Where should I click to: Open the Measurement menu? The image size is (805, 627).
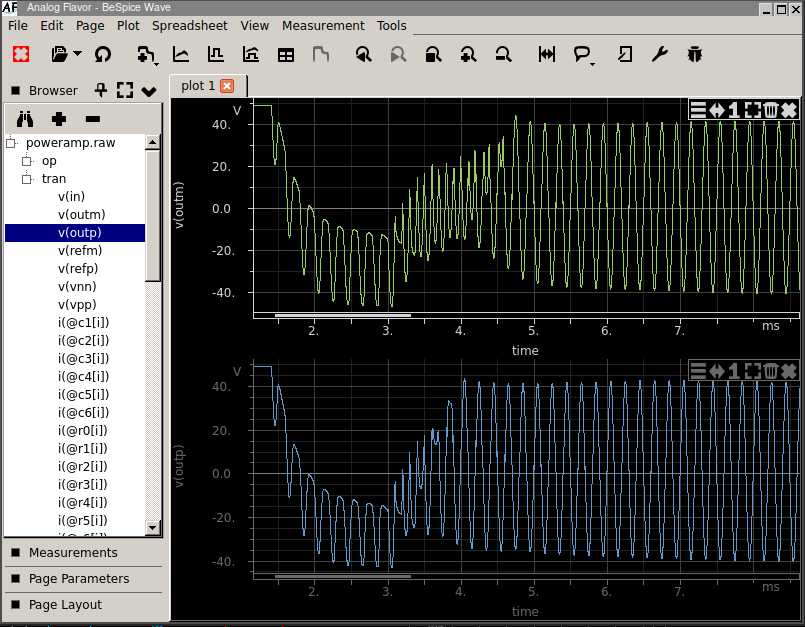tap(322, 25)
